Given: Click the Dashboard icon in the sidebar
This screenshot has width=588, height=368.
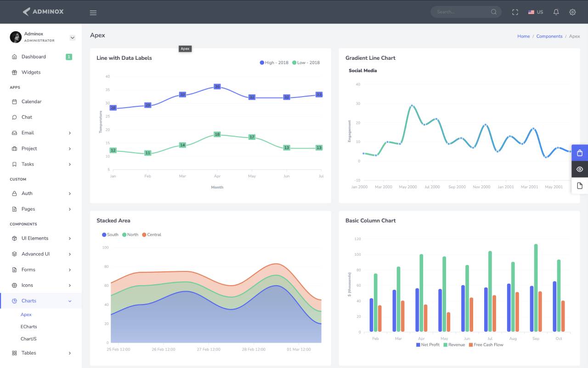Looking at the screenshot, I should 14,57.
